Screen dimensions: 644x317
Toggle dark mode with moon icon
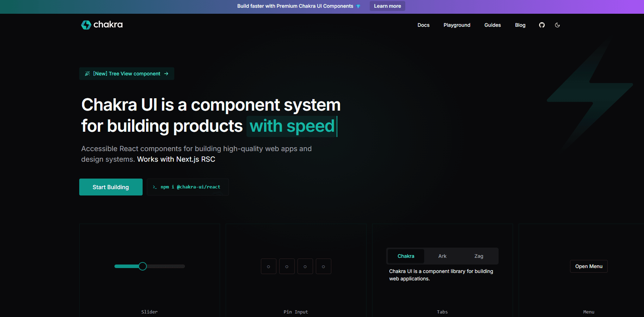coord(557,25)
